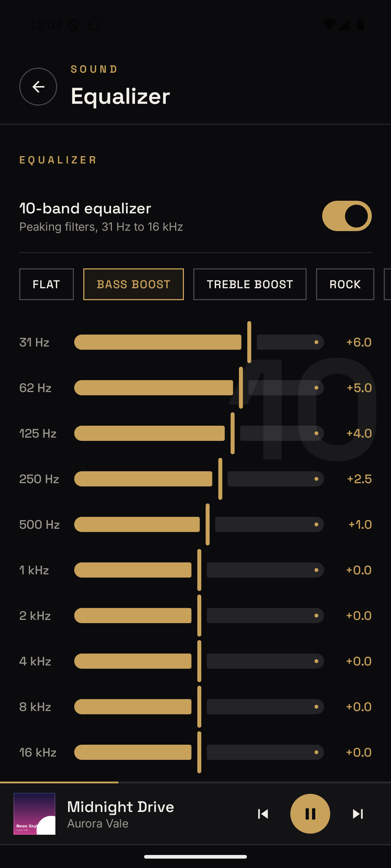Click the Wi-Fi status icon
Screen dimensions: 391x868
point(329,24)
